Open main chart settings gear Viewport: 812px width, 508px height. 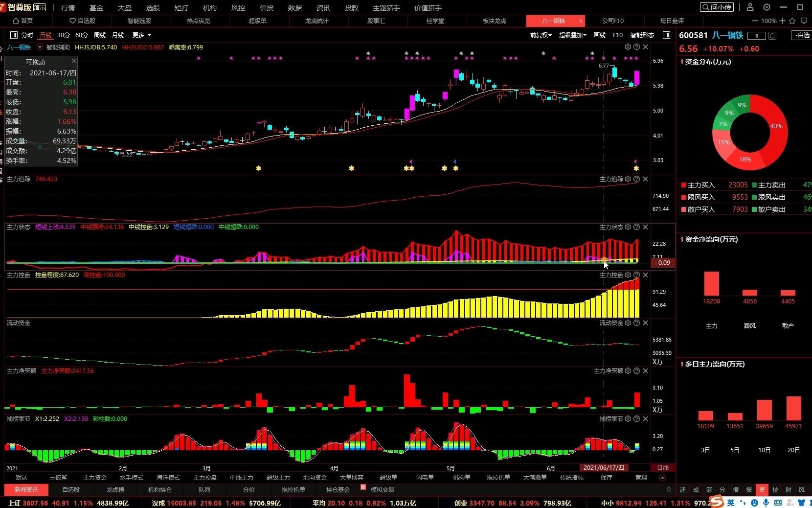coord(628,47)
